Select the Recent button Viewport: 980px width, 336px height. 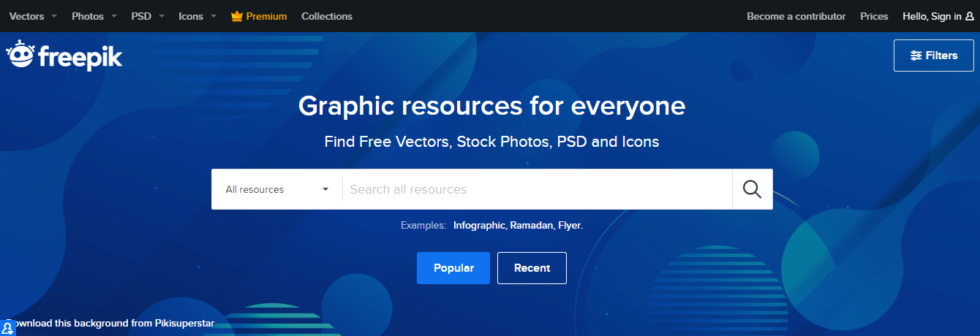532,268
